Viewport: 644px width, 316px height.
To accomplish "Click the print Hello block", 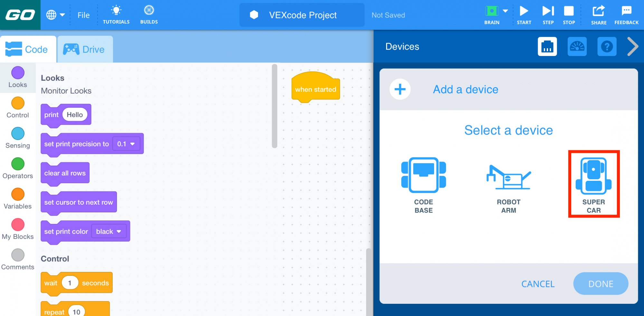I will coord(51,115).
